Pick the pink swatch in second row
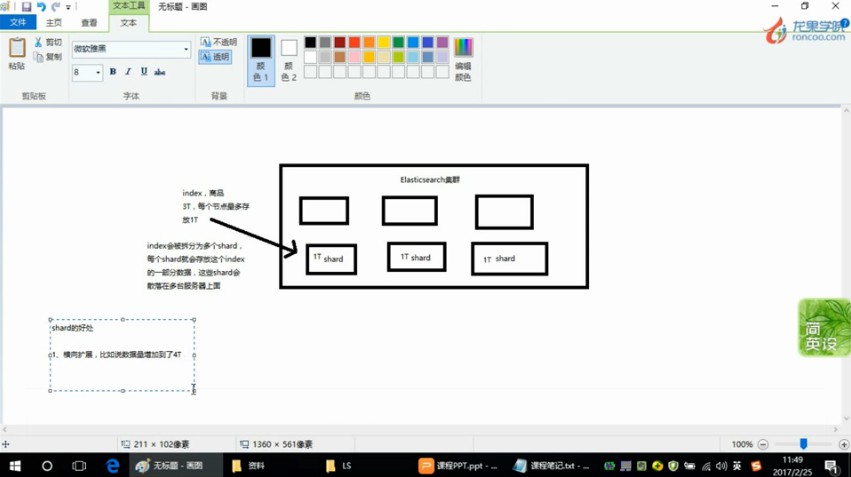 pos(354,57)
